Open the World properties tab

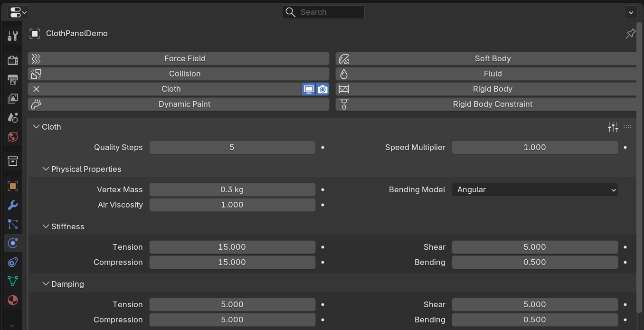coord(13,137)
